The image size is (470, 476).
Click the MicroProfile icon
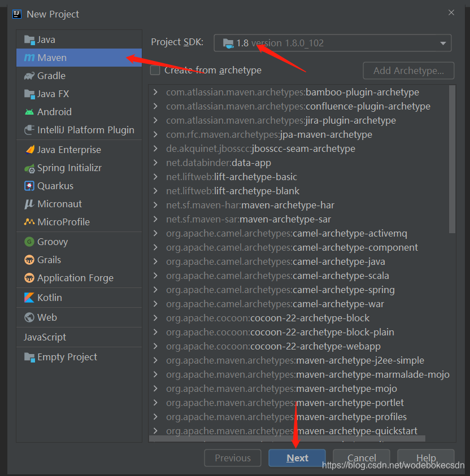[29, 222]
